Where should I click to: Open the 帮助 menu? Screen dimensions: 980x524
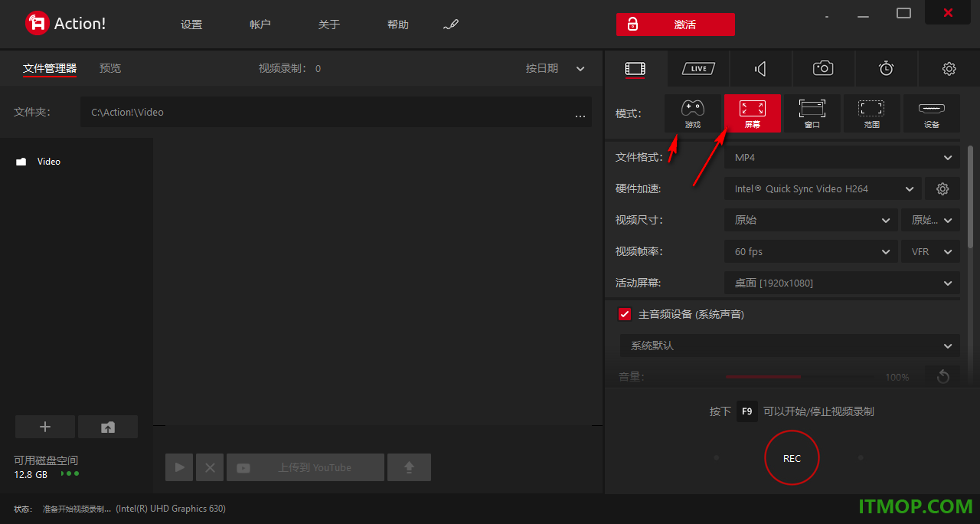tap(398, 25)
